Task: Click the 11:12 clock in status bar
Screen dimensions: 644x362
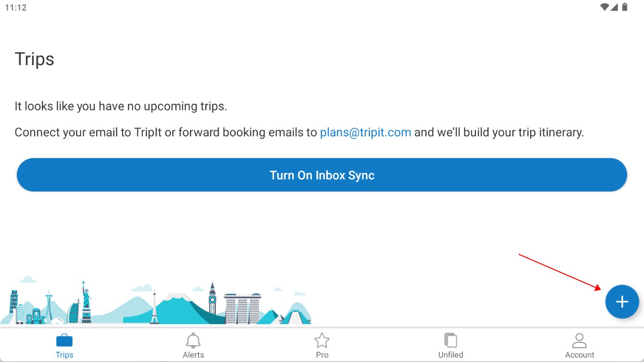Action: [x=16, y=7]
